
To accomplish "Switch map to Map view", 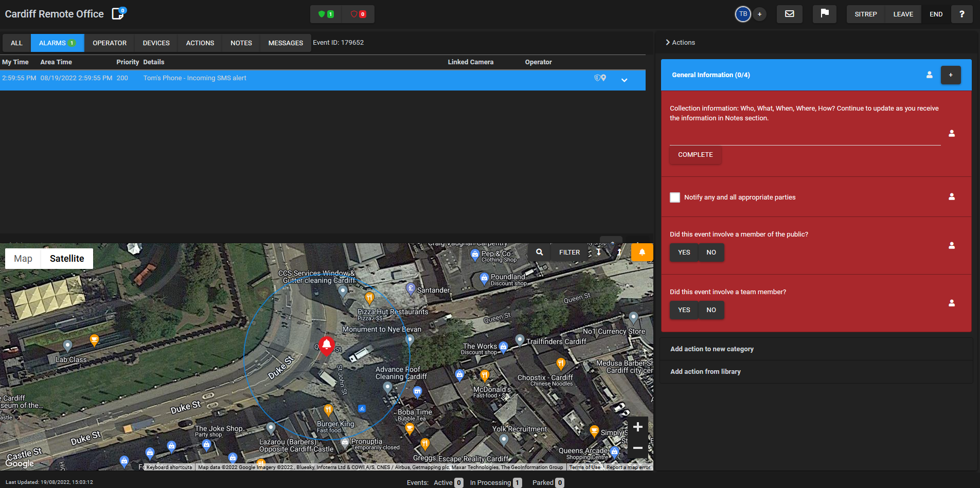I will tap(23, 258).
